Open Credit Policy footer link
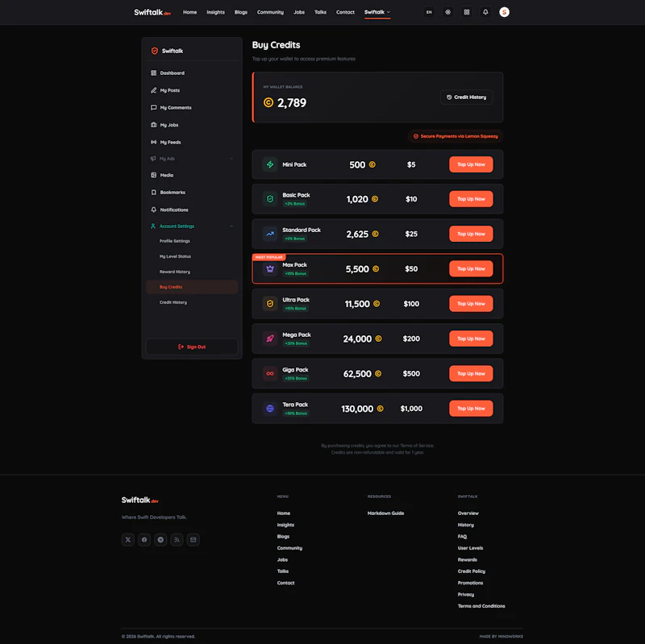The image size is (645, 644). click(472, 571)
